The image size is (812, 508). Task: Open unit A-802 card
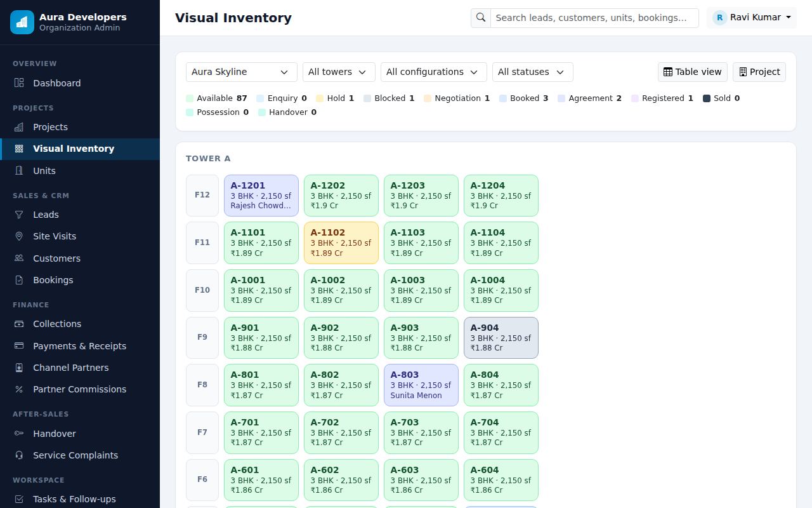pyautogui.click(x=341, y=385)
